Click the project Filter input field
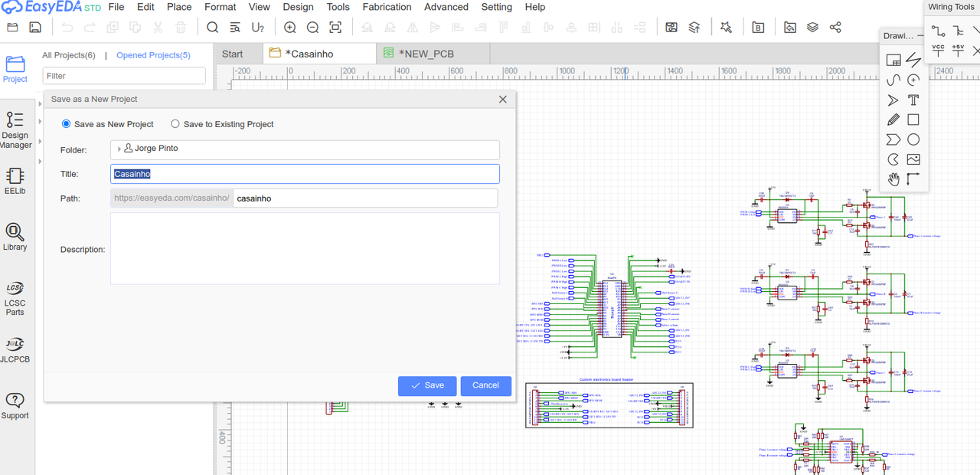This screenshot has width=980, height=475. [x=124, y=76]
